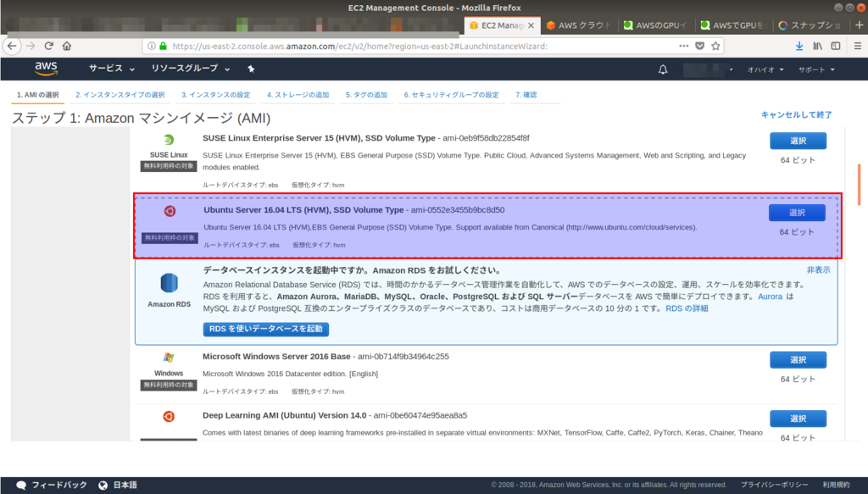Click the Deep Learning AMI Ubuntu icon
Image resolution: width=868 pixels, height=494 pixels.
[169, 417]
